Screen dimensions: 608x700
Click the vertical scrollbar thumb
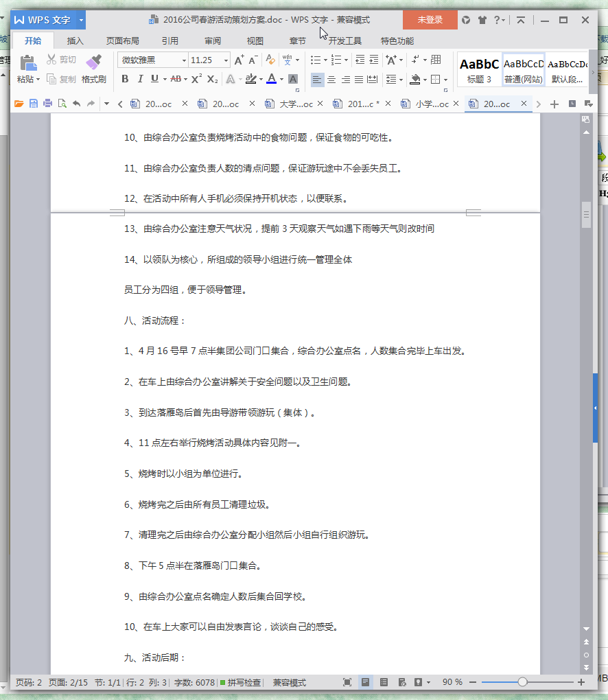pyautogui.click(x=586, y=215)
